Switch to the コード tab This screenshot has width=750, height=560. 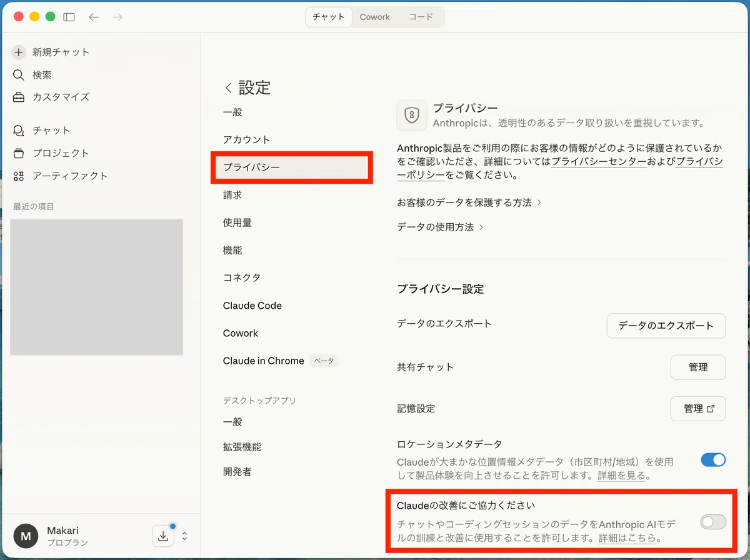point(421,17)
